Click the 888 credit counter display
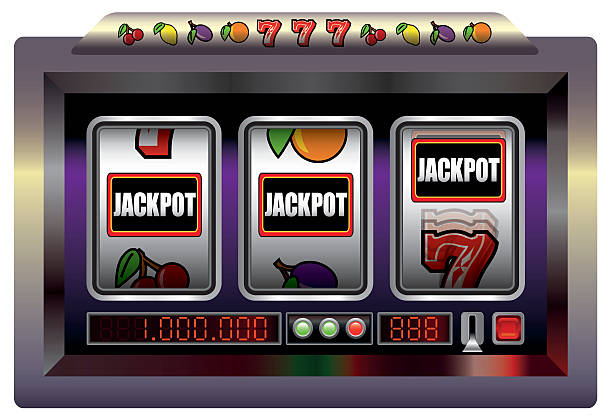This screenshot has width=612, height=420. pyautogui.click(x=415, y=329)
